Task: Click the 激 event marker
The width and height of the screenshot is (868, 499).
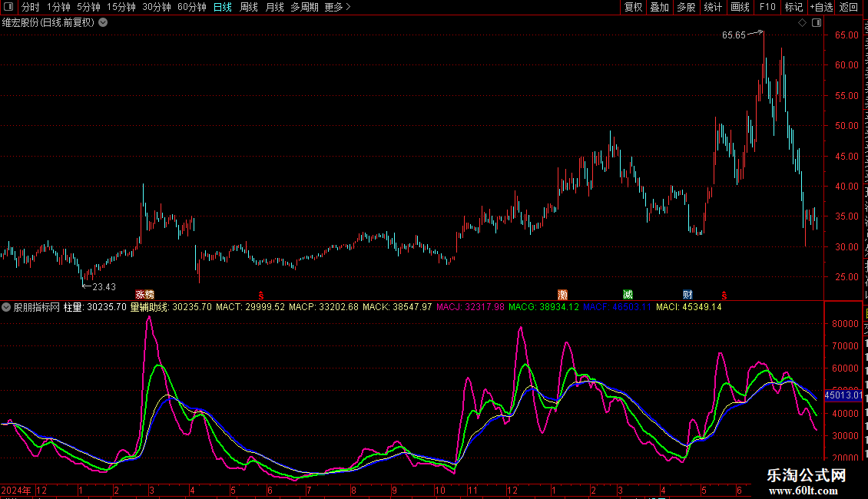Action: (x=562, y=295)
